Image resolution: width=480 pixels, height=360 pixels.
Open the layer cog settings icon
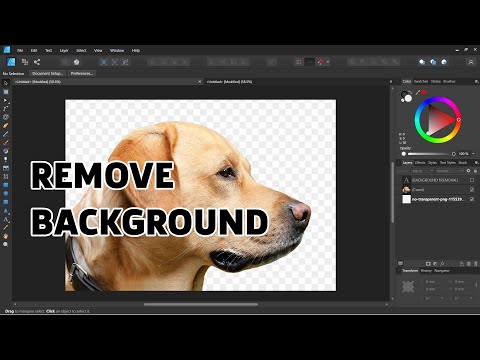point(468,171)
